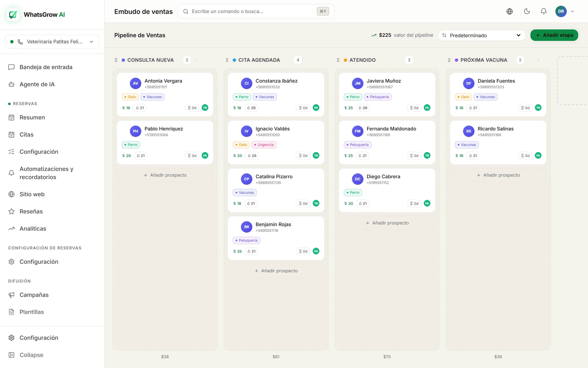588x368 pixels.
Task: Grab drag handle of PRÓXIMA VACUNA column
Action: (x=449, y=60)
